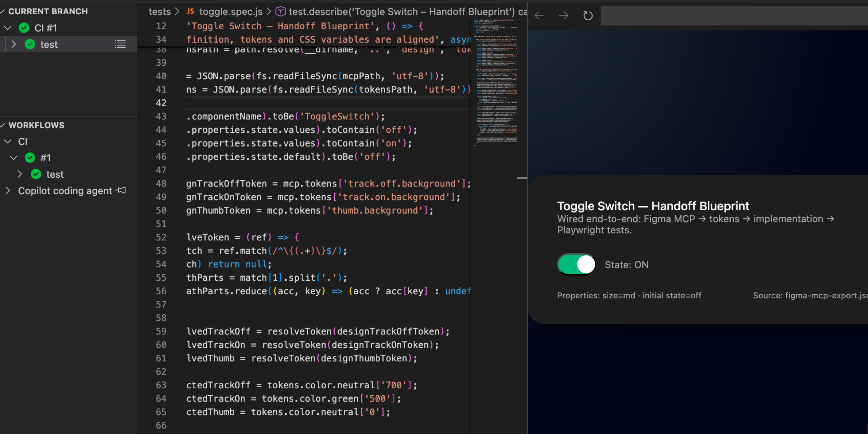Collapse the CI workflow node
868x434 pixels.
pyautogui.click(x=7, y=141)
